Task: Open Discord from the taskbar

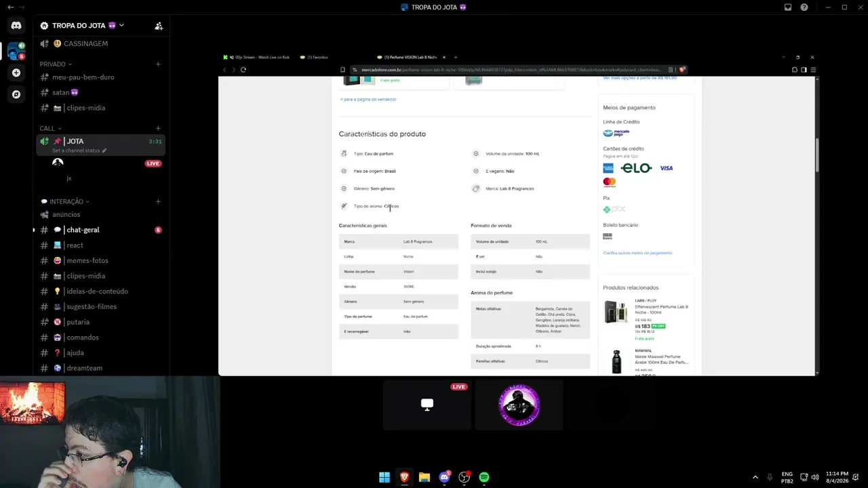Action: [x=444, y=477]
